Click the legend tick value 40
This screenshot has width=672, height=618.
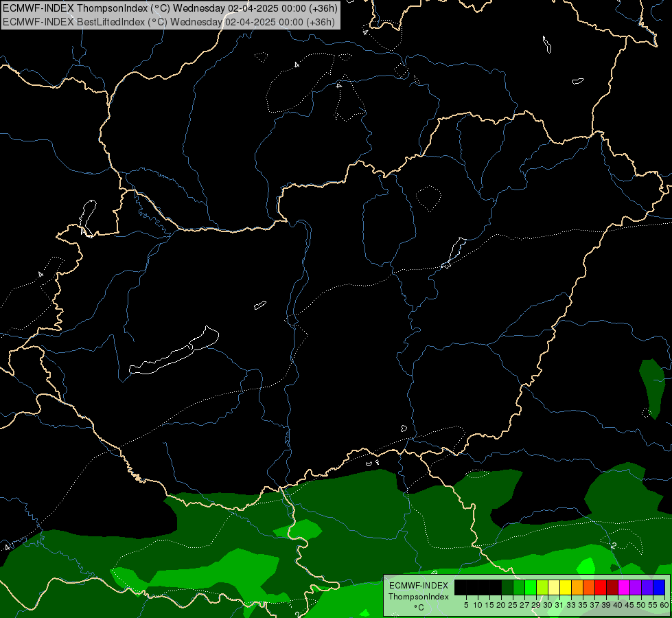(618, 605)
